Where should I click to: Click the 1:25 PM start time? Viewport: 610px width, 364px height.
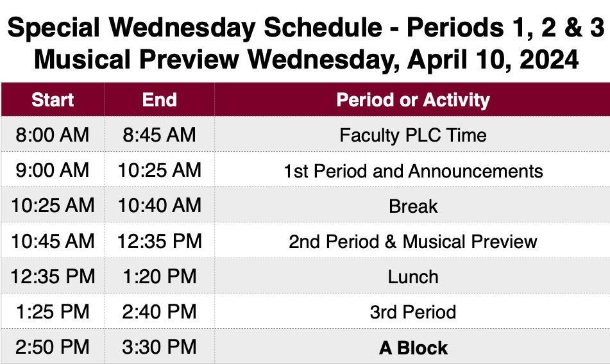click(53, 311)
